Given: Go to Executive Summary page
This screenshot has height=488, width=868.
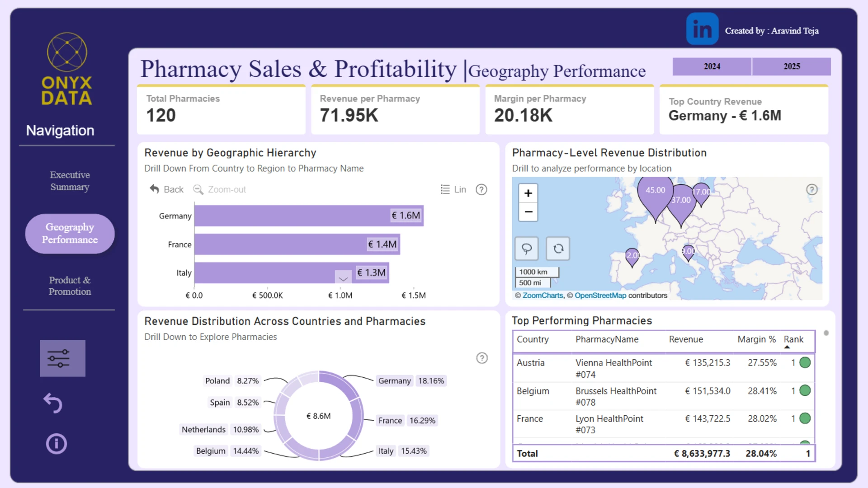Looking at the screenshot, I should point(70,181).
